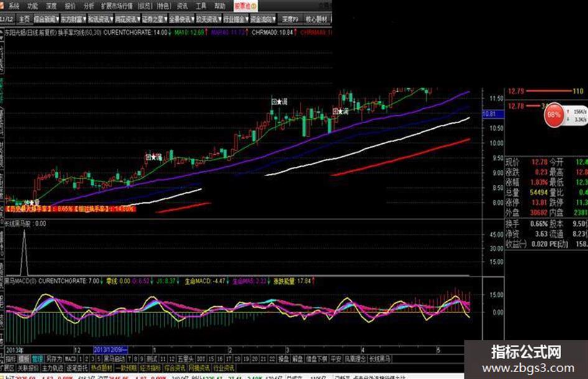The width and height of the screenshot is (588, 379).
Task: Click the 长线黑马眼 indicator label
Action: point(19,223)
